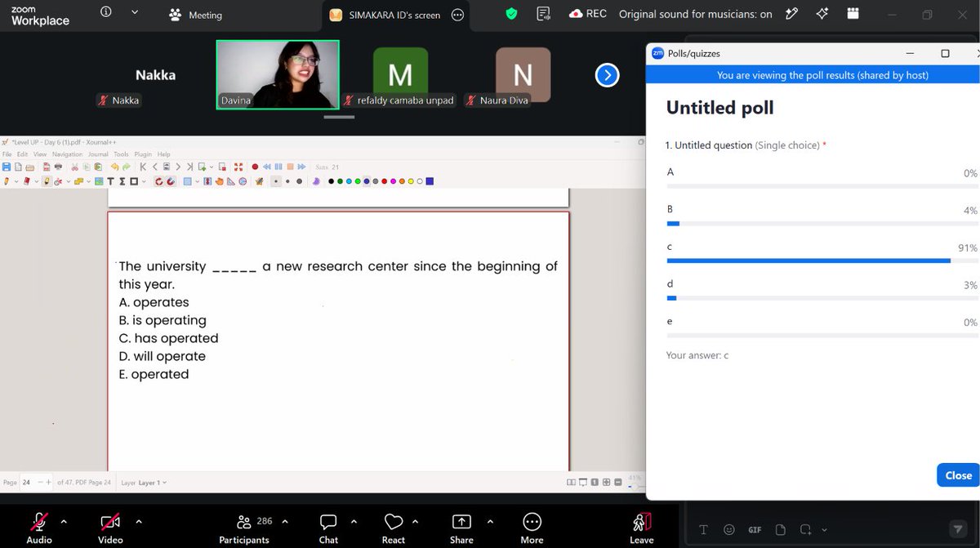Expand the video options arrow

click(x=139, y=521)
